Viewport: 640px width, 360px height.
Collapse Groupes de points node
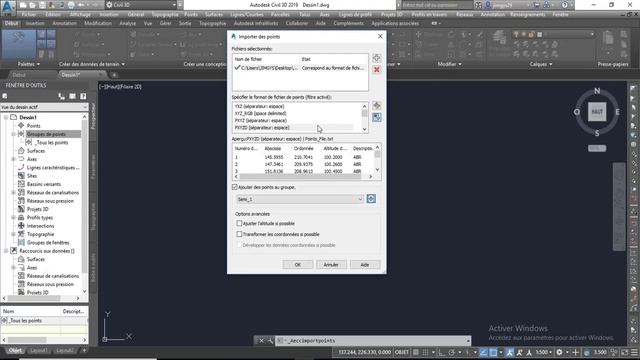[x=13, y=134]
